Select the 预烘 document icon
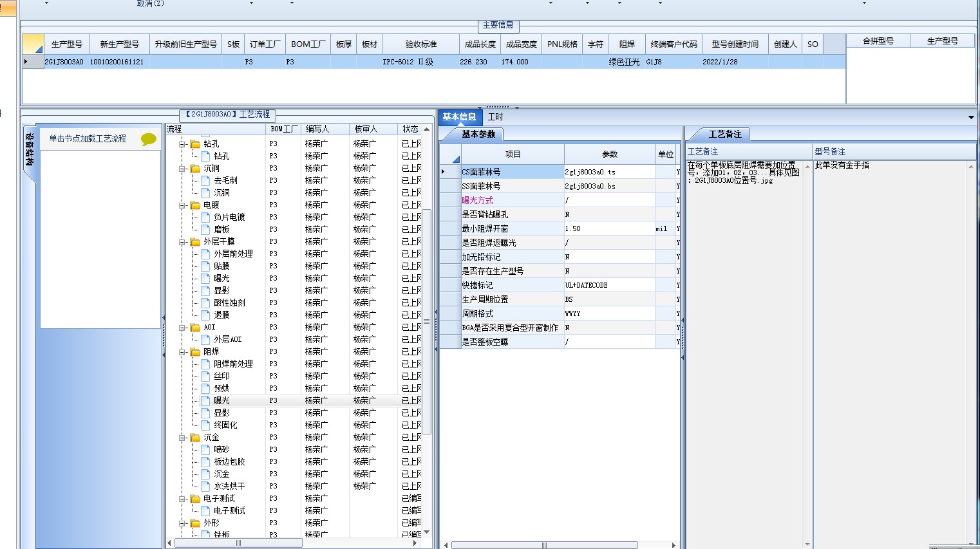 click(205, 388)
